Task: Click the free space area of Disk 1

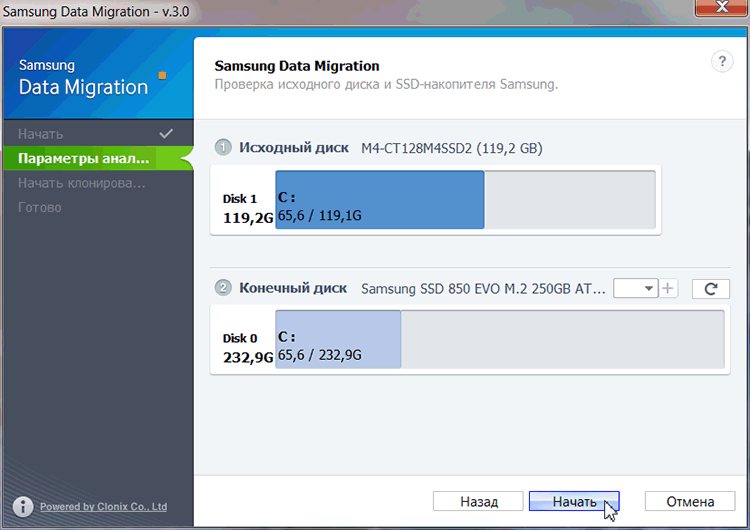Action: (570, 199)
